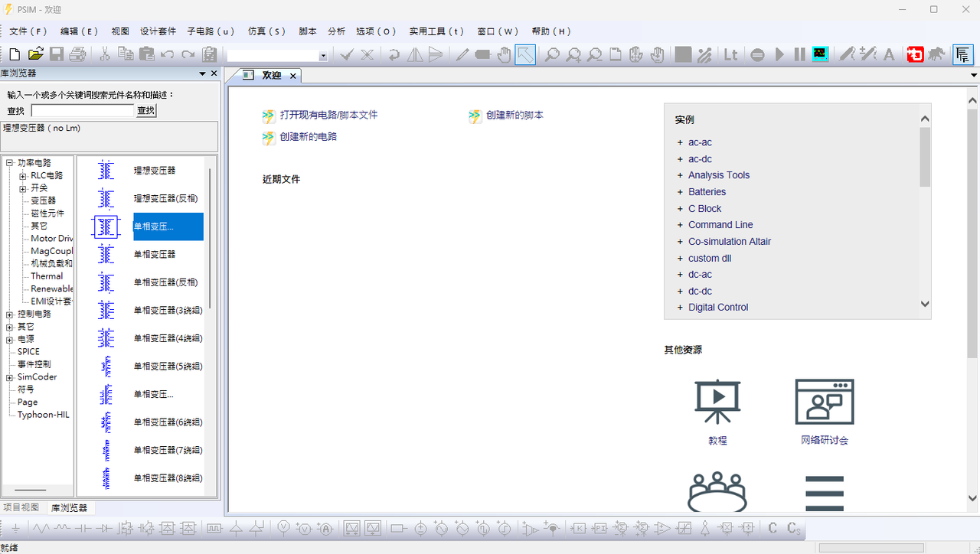Switch to the 项目视图 tab
The image size is (980, 554).
[x=21, y=507]
